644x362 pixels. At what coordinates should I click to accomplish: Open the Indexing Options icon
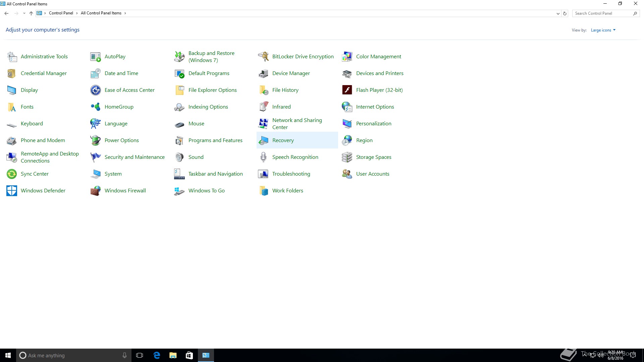point(179,107)
